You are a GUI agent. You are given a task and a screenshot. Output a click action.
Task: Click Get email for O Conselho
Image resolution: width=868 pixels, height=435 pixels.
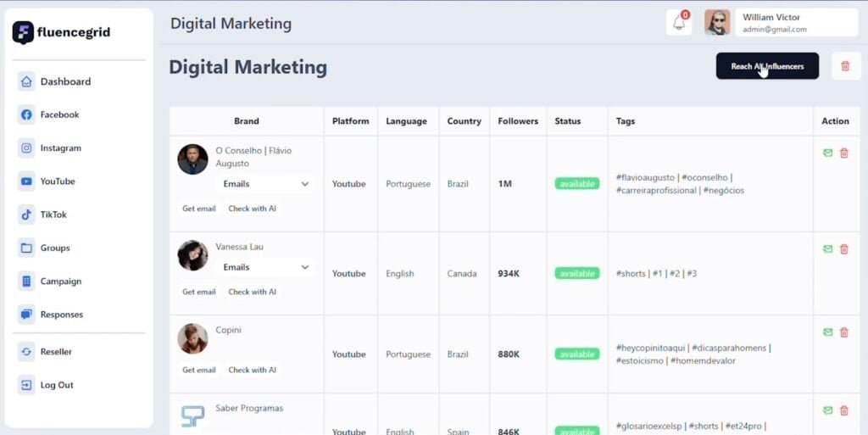[x=198, y=209]
